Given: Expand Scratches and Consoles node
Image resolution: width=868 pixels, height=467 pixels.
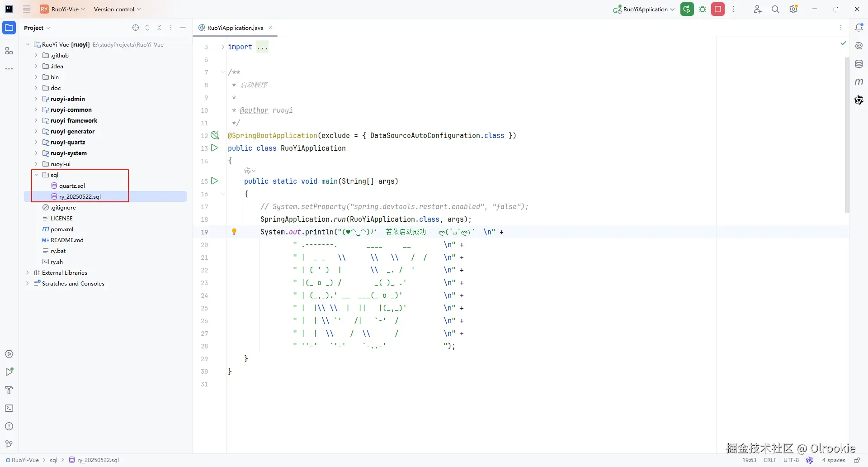Looking at the screenshot, I should [28, 283].
